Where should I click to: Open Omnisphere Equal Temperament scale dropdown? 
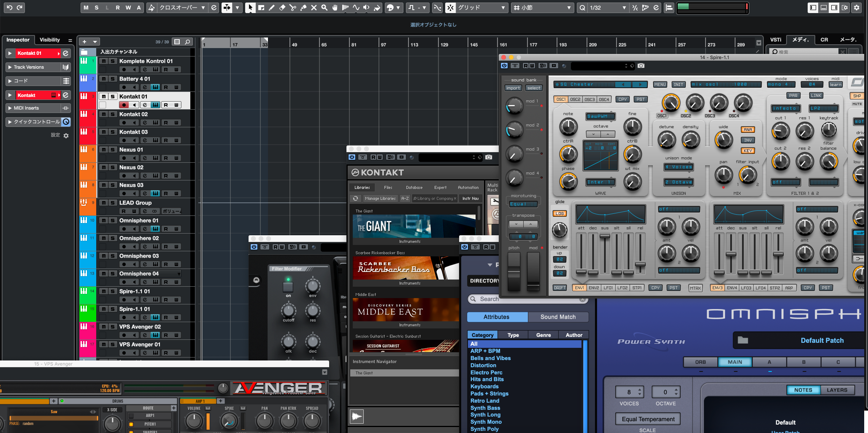648,419
